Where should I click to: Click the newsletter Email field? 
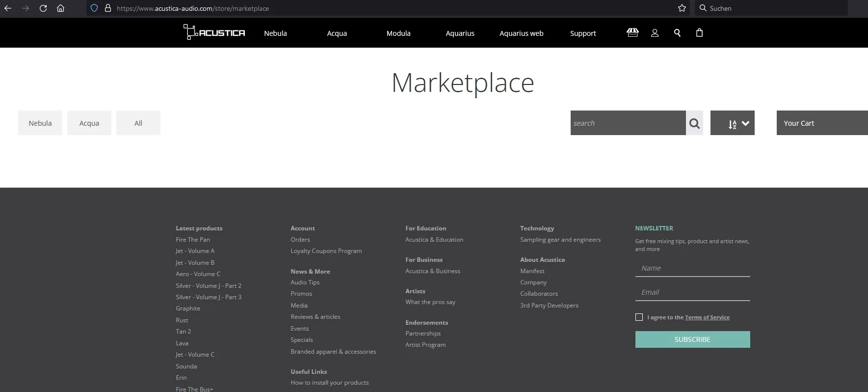point(692,292)
